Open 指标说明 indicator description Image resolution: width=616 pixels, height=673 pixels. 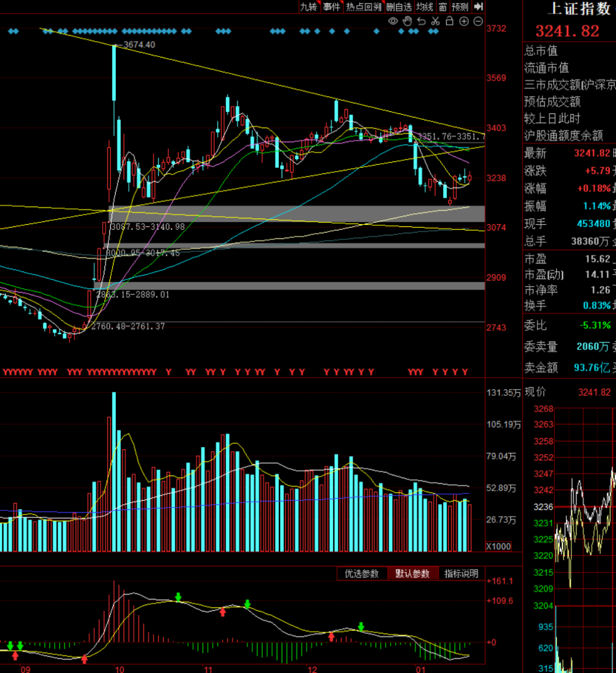pos(461,574)
